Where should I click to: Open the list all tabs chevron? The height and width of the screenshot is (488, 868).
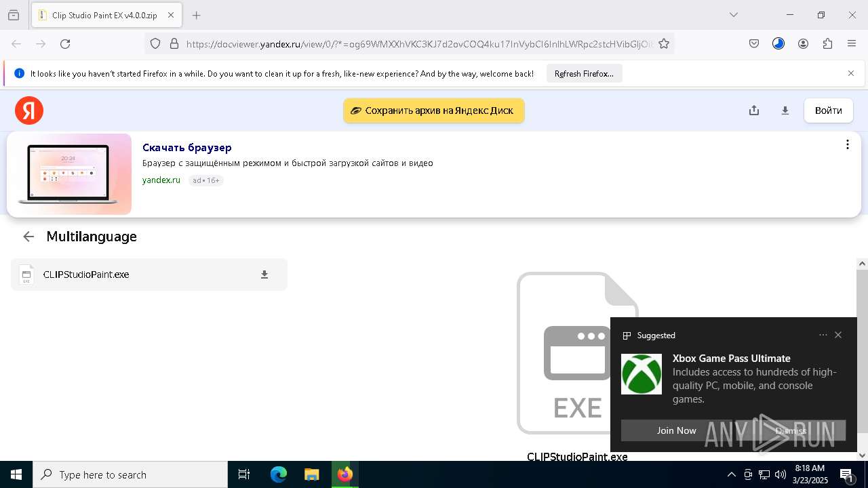coord(734,15)
